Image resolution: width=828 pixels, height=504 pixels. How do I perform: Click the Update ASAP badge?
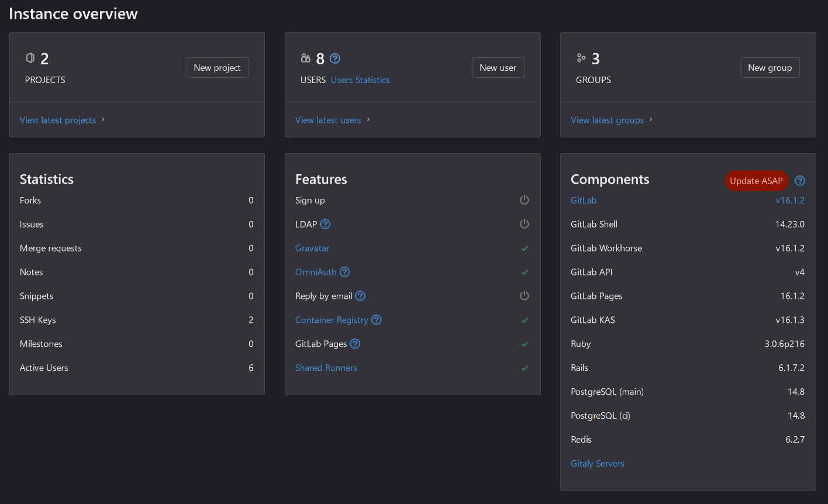coord(756,181)
